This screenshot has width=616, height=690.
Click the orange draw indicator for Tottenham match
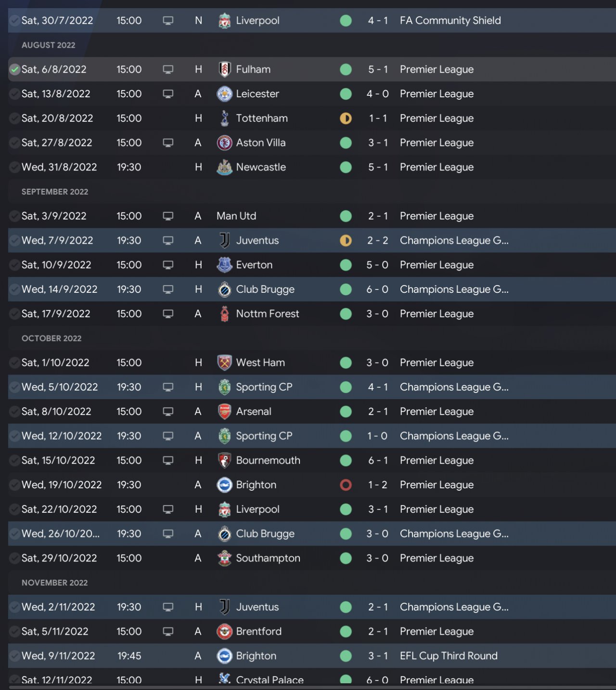point(346,118)
